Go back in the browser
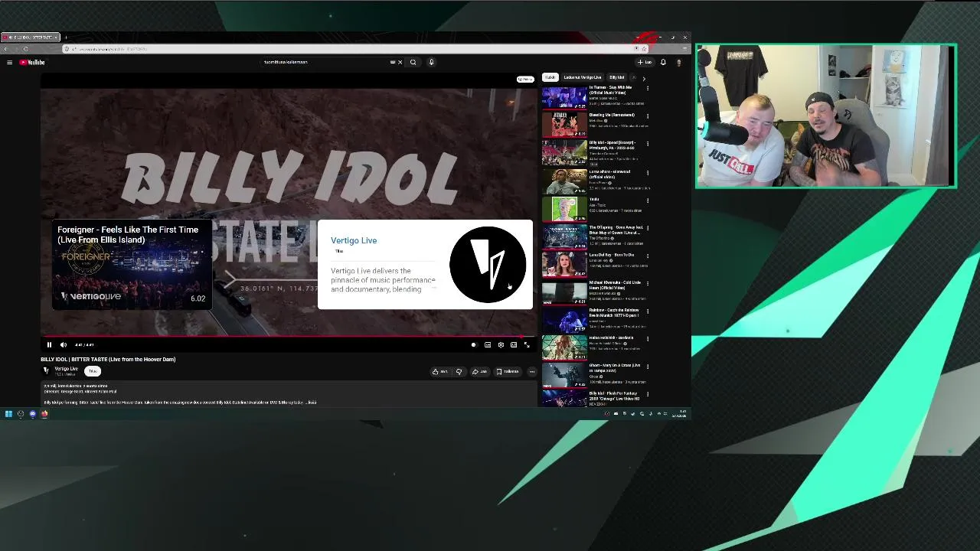980x551 pixels. click(6, 49)
